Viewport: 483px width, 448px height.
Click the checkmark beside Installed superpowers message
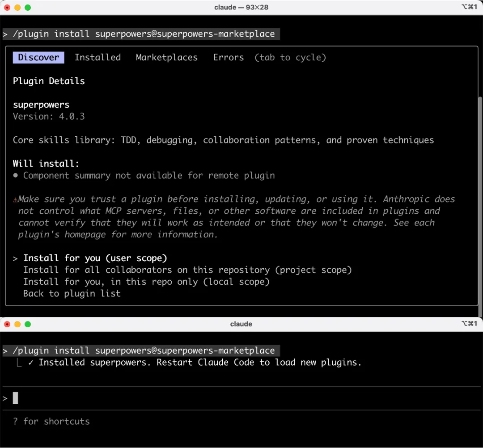[31, 363]
